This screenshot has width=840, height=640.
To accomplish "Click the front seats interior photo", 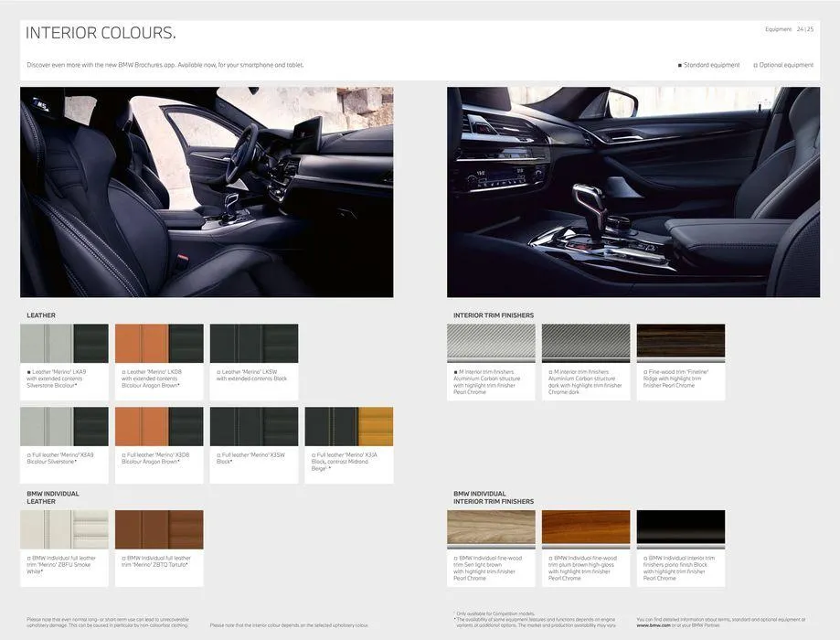I will tap(207, 192).
